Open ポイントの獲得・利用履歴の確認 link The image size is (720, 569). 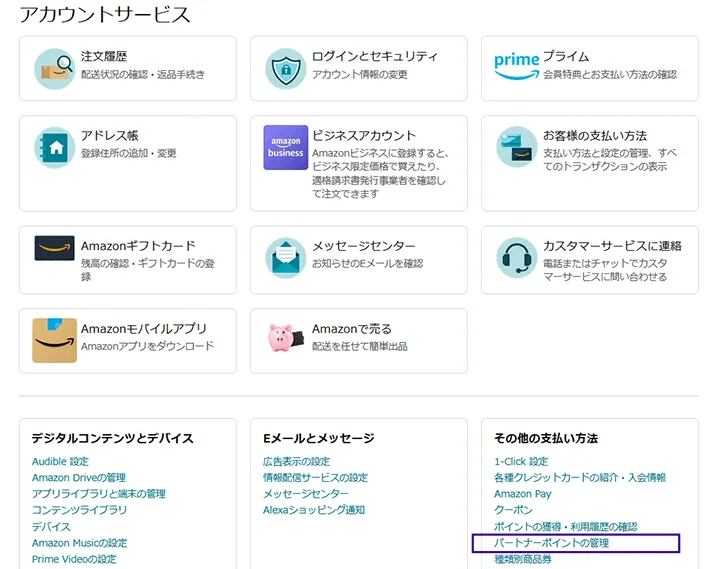[566, 526]
